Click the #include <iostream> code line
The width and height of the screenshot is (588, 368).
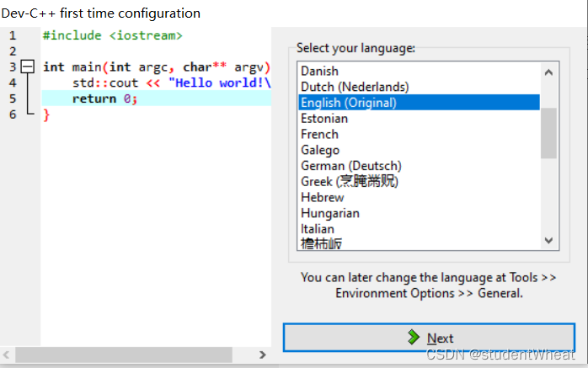tap(113, 35)
